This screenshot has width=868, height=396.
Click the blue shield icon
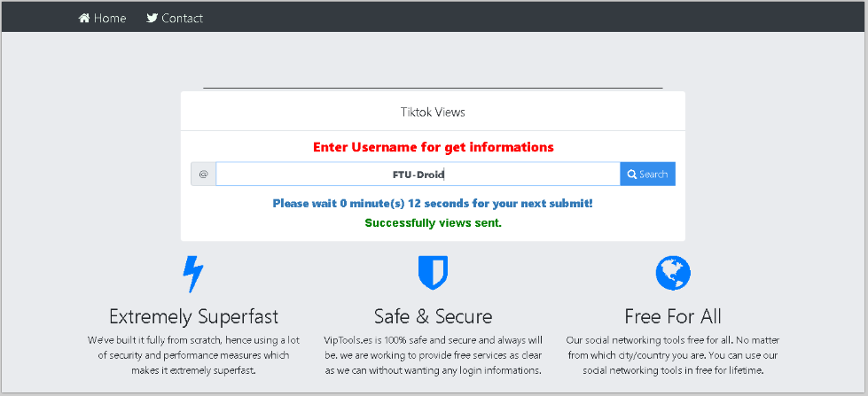tap(433, 273)
